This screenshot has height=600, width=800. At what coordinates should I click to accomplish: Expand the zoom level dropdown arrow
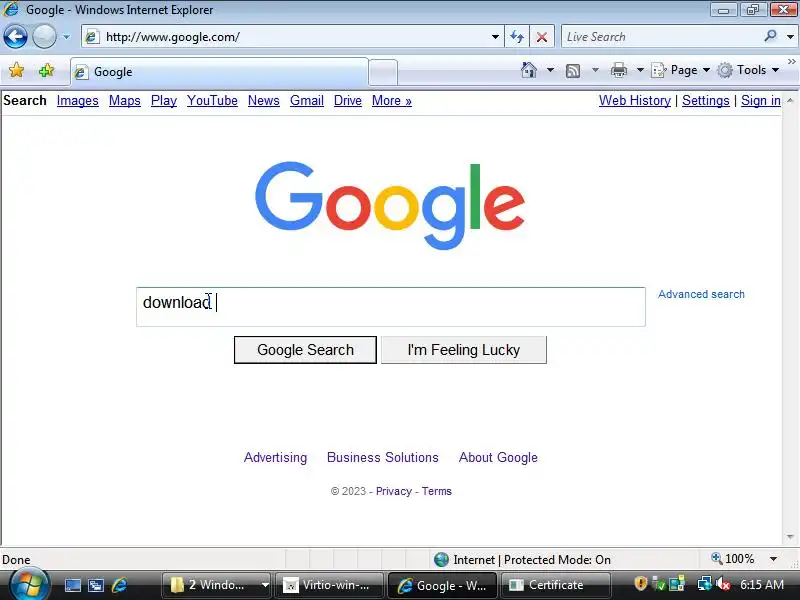773,559
